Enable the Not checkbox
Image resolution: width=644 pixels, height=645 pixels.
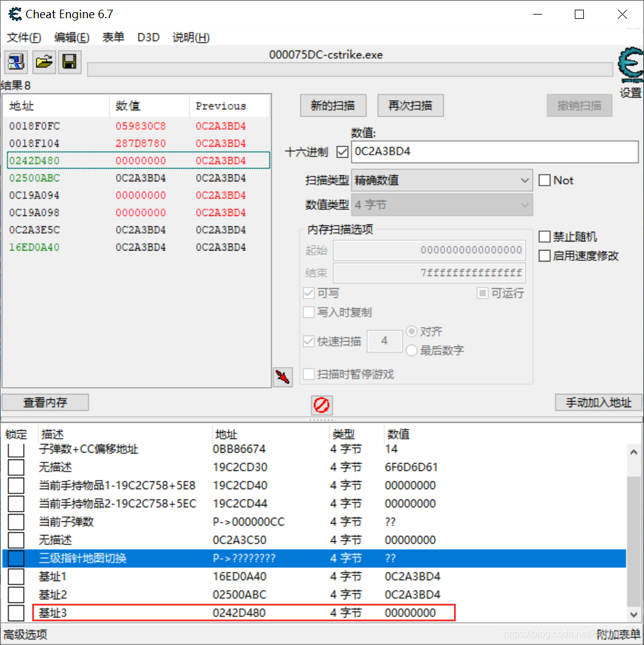[544, 180]
